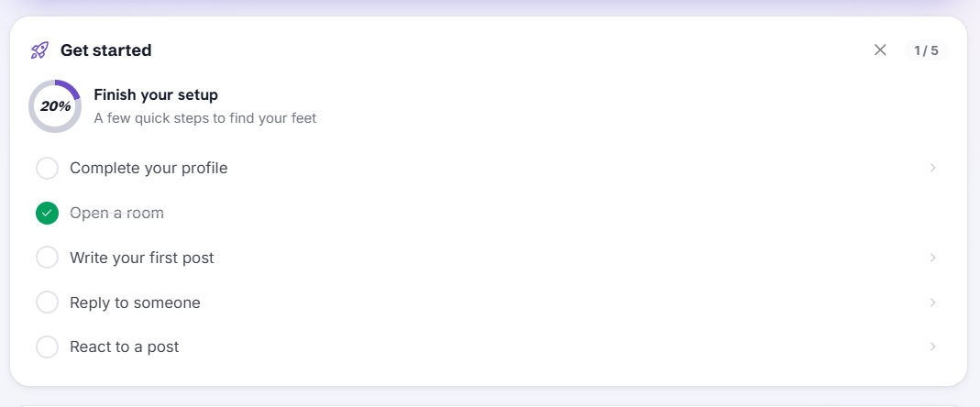Click the chevron on React to a post
This screenshot has height=407, width=980.
932,347
